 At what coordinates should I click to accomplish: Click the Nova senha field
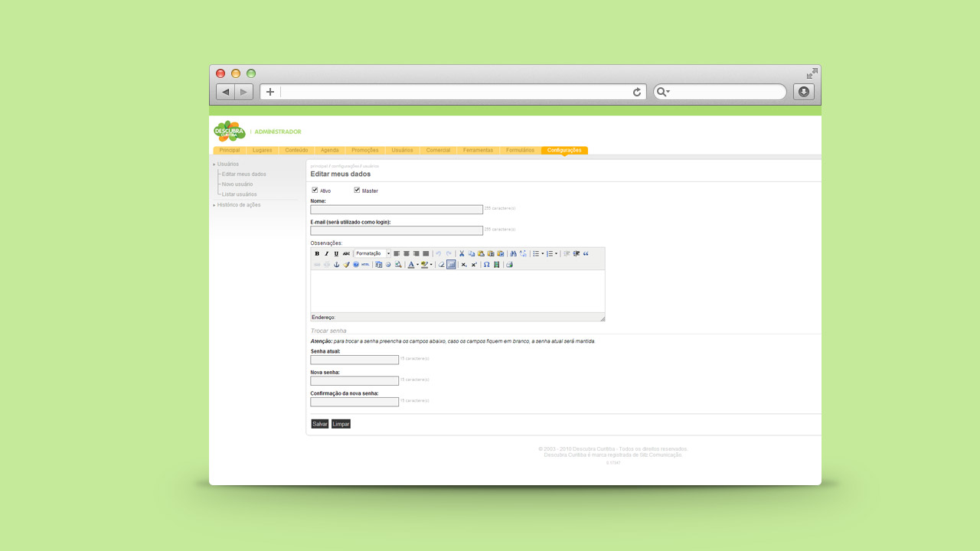[x=354, y=381]
